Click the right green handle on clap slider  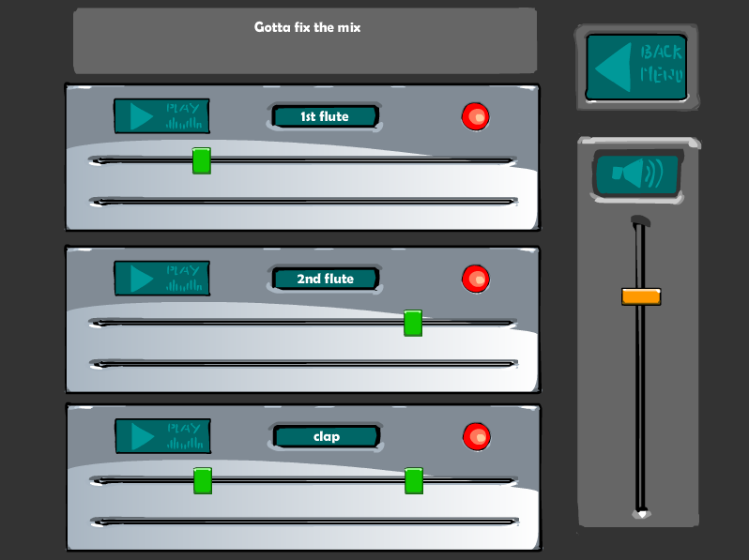413,481
